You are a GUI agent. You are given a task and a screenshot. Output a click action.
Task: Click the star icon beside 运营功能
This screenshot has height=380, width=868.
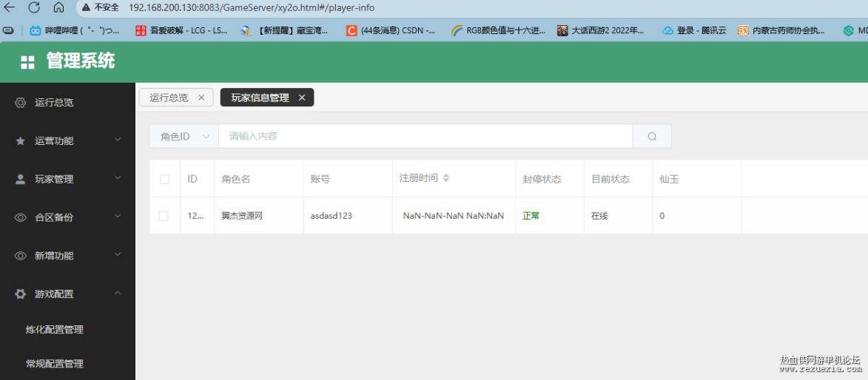click(21, 141)
